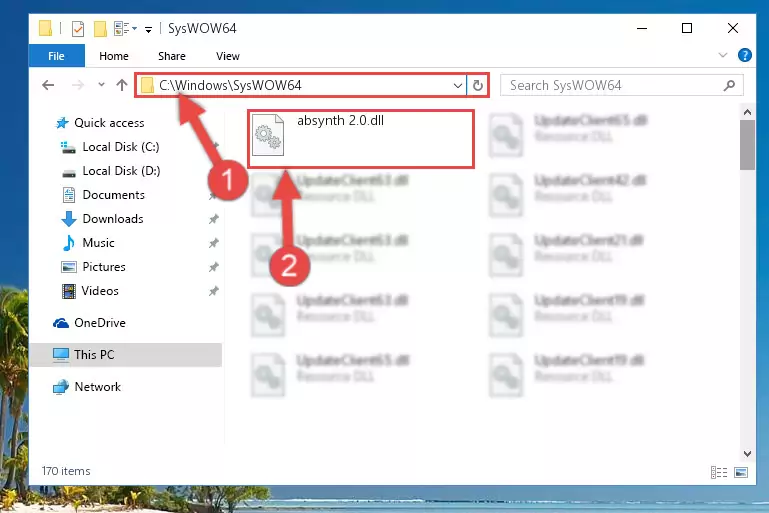The height and width of the screenshot is (513, 769).
Task: Expand the ribbon with the chevron
Action: pos(722,55)
